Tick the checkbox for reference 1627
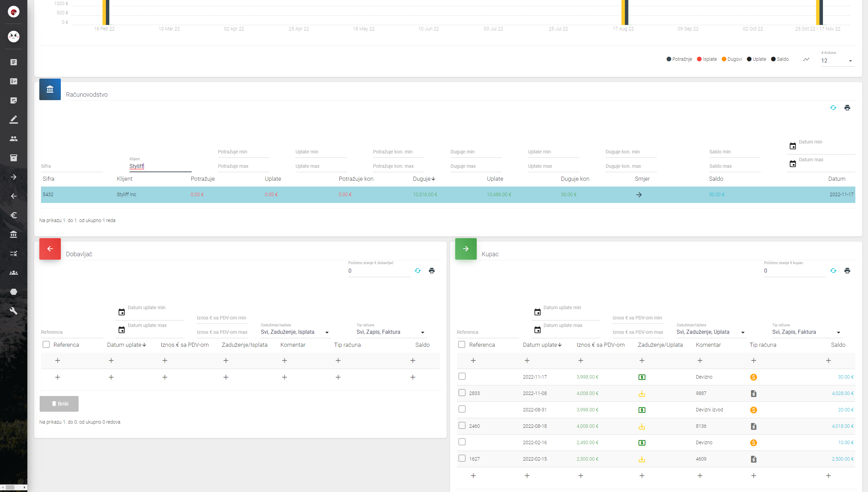Viewport: 868px width, 492px height. click(x=462, y=458)
